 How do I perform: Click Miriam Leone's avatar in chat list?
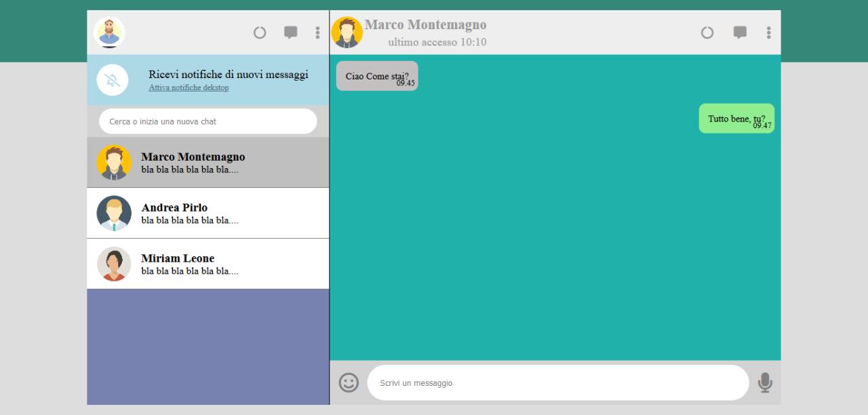pyautogui.click(x=114, y=264)
